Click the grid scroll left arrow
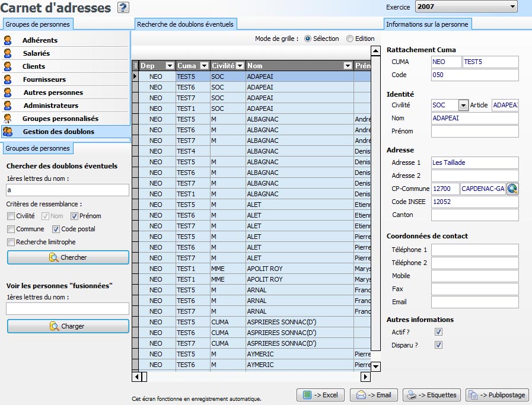 point(137,377)
